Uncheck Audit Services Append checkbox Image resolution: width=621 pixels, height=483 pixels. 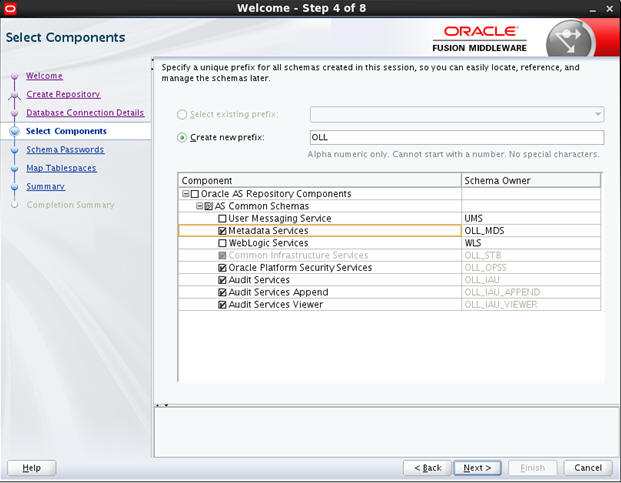click(222, 292)
